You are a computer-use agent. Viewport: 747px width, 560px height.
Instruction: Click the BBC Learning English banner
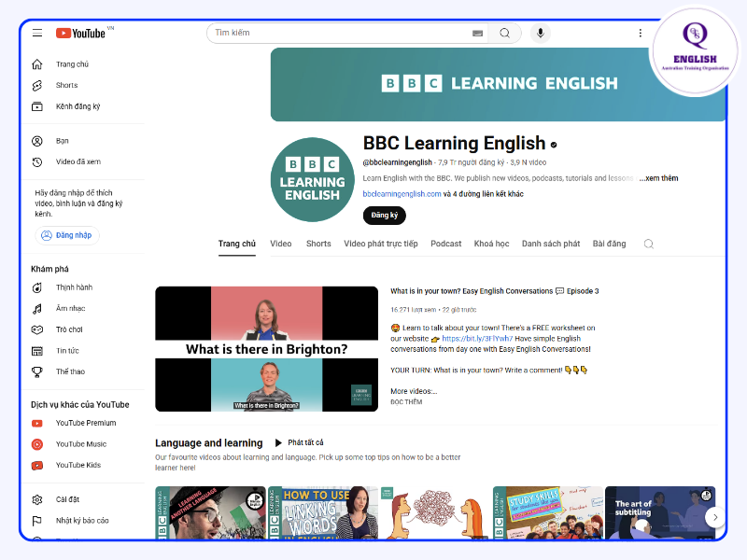[x=499, y=84]
